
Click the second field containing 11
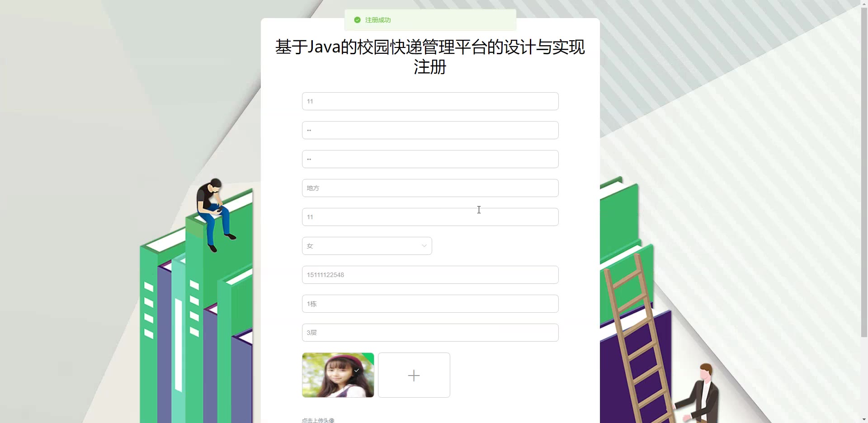(430, 217)
